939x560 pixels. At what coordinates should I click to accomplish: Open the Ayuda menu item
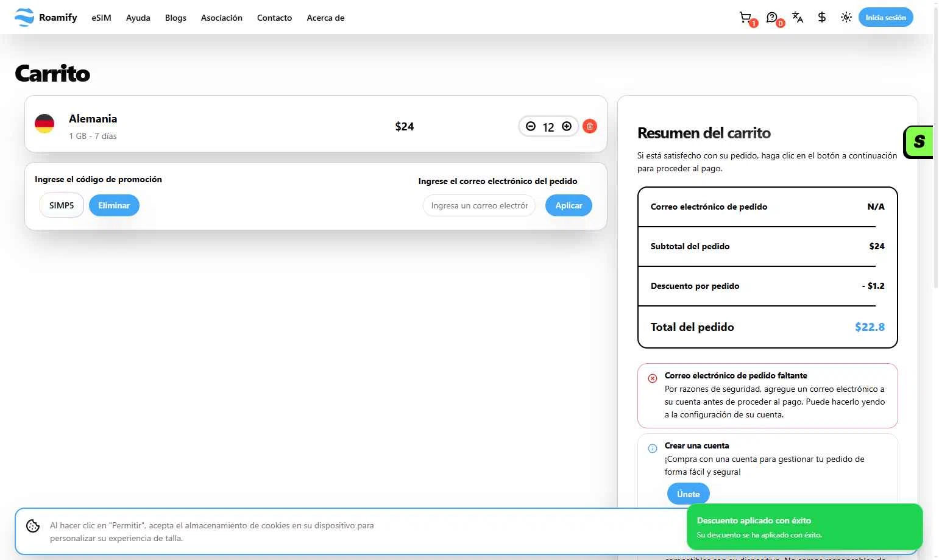click(x=138, y=18)
